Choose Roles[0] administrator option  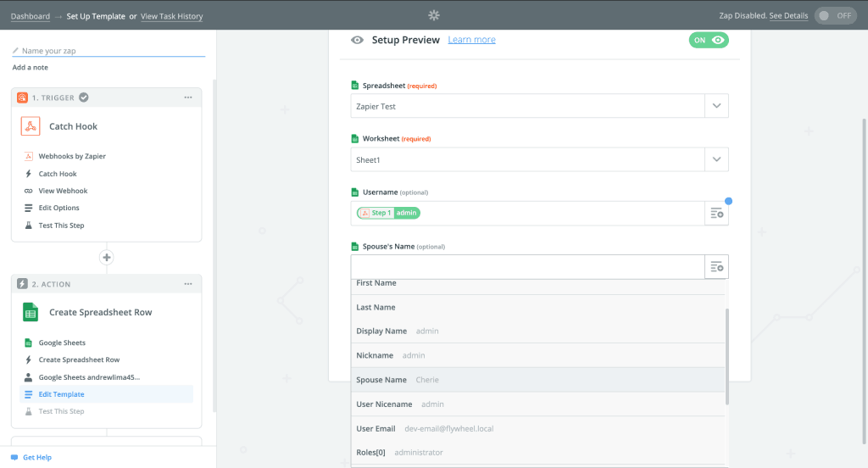(x=538, y=453)
